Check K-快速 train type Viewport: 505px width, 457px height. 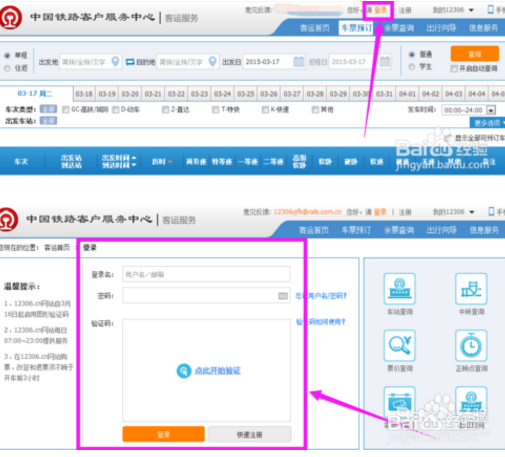(265, 110)
